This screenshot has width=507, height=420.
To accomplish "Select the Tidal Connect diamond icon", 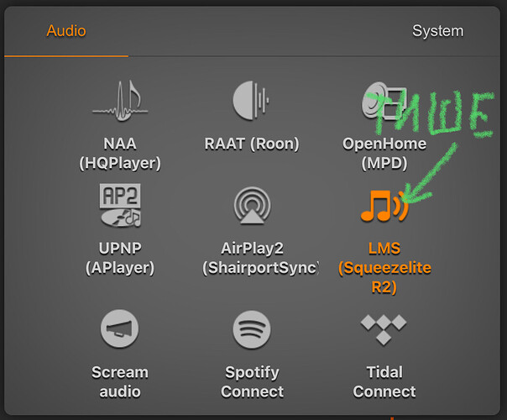I will (384, 328).
